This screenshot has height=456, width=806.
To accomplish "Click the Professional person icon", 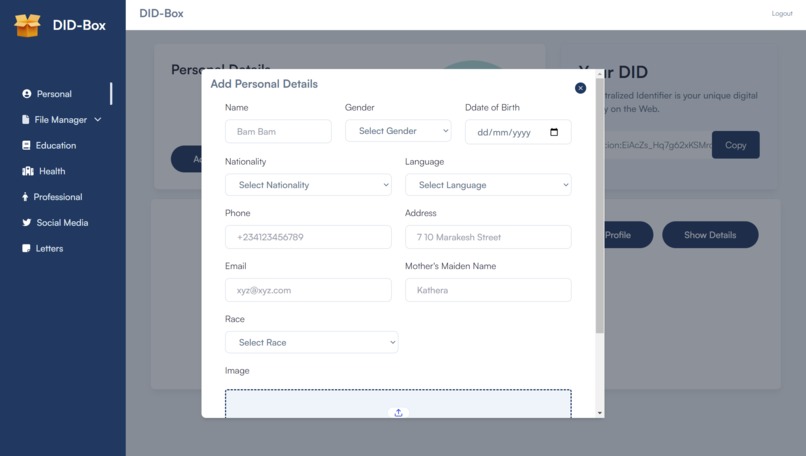I will click(25, 197).
